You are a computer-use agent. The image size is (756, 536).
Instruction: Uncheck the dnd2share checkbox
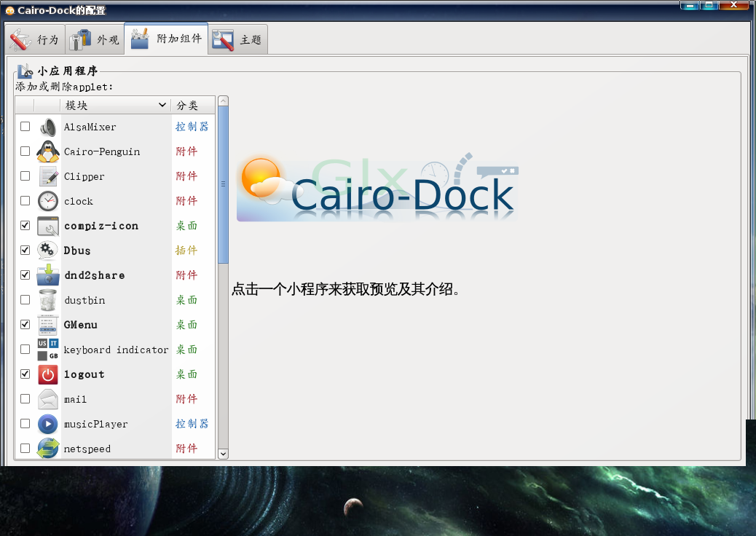coord(25,275)
